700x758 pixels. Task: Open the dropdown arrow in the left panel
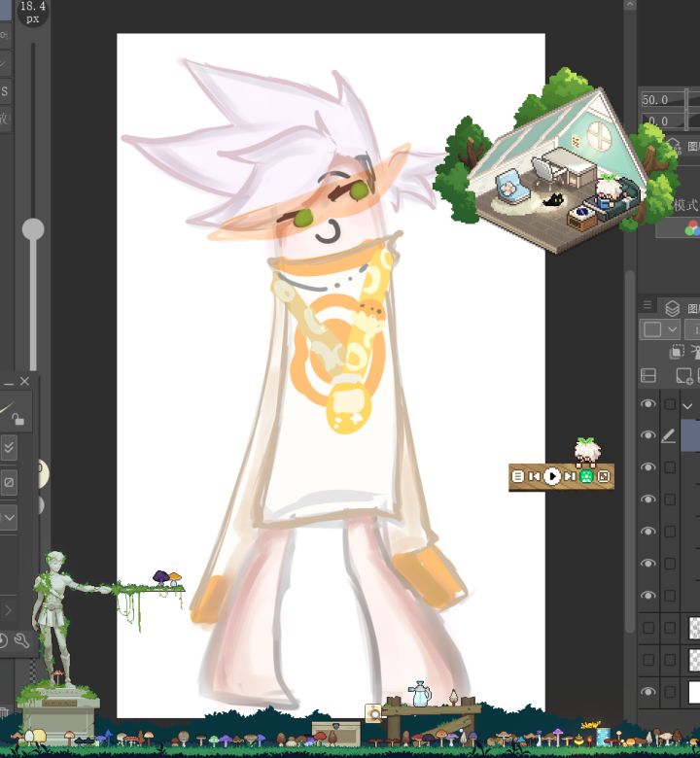[x=8, y=518]
